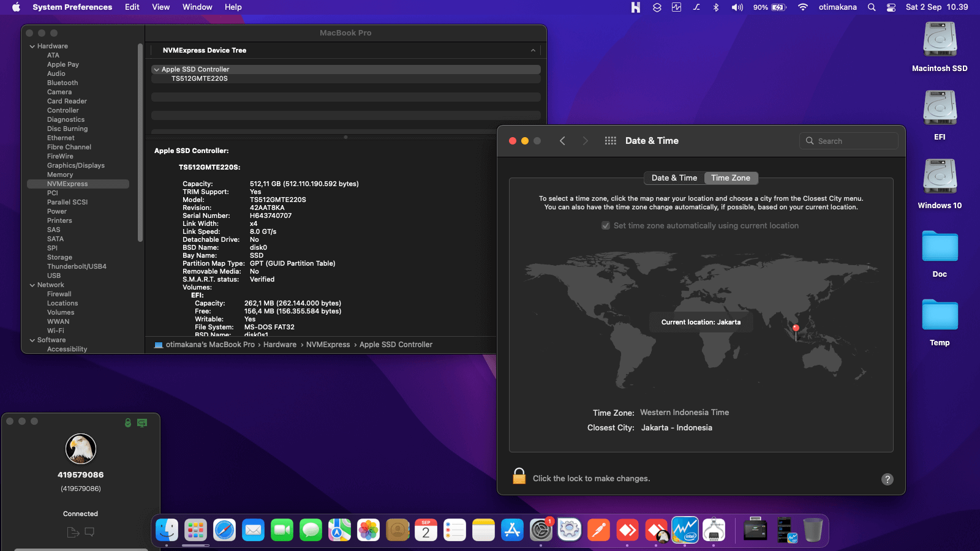The image size is (980, 551).
Task: Open the Window menu
Action: (197, 7)
